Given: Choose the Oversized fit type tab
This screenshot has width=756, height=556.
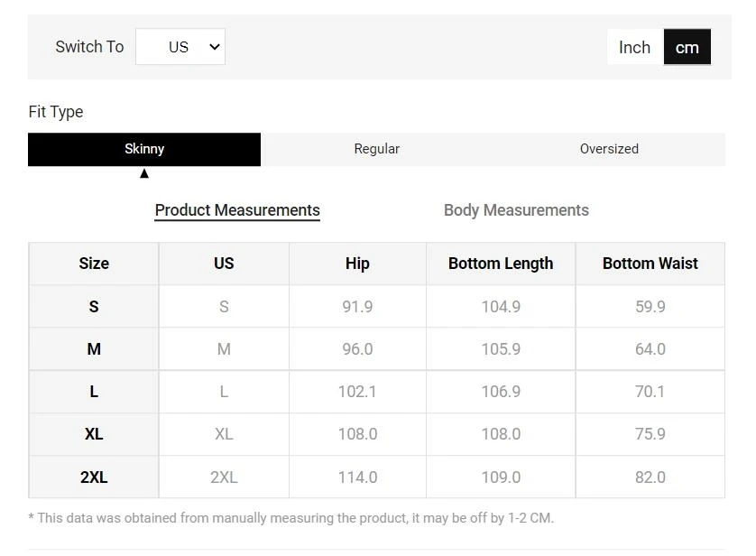Looking at the screenshot, I should point(609,149).
